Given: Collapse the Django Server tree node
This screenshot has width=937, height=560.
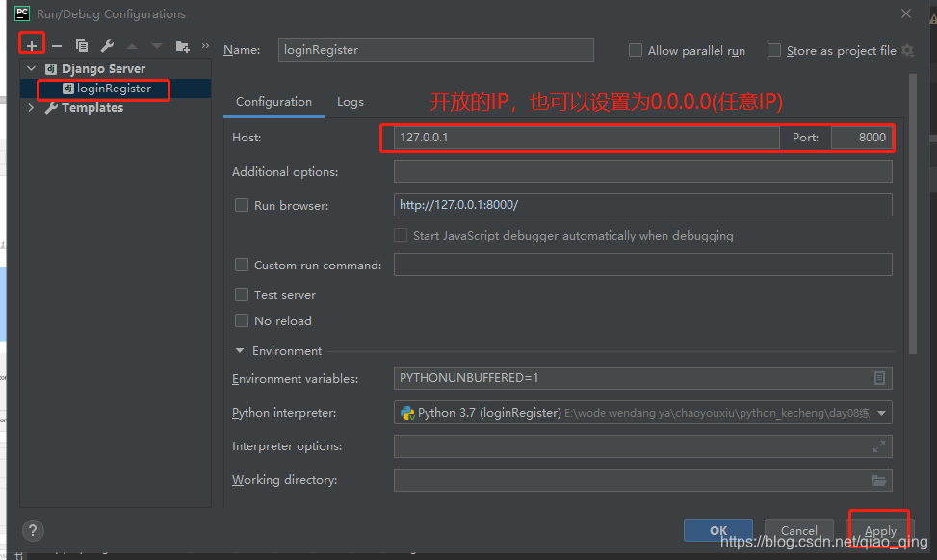Looking at the screenshot, I should [32, 68].
